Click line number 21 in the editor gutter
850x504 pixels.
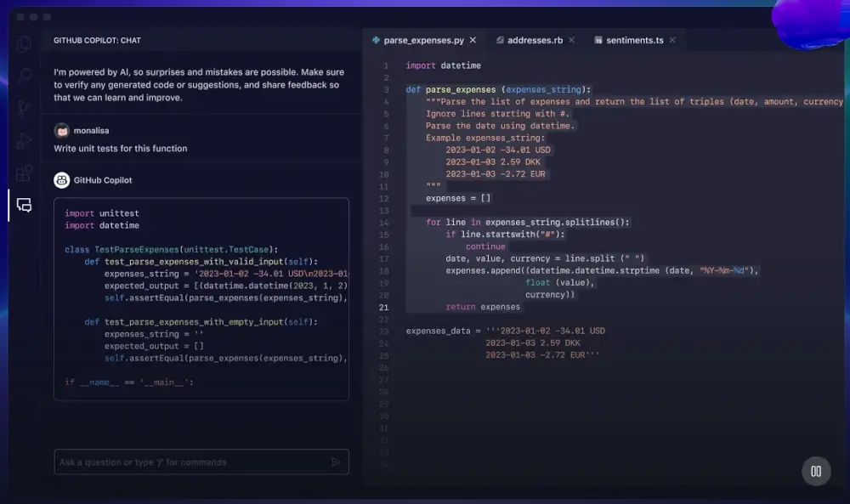click(x=384, y=307)
